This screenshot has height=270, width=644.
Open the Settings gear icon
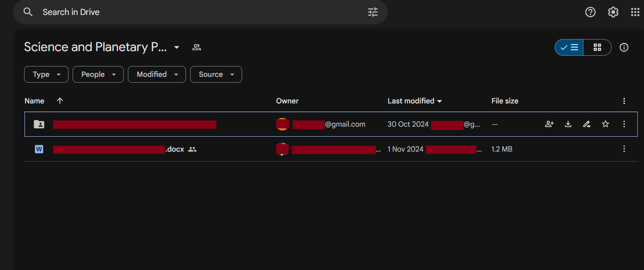613,12
